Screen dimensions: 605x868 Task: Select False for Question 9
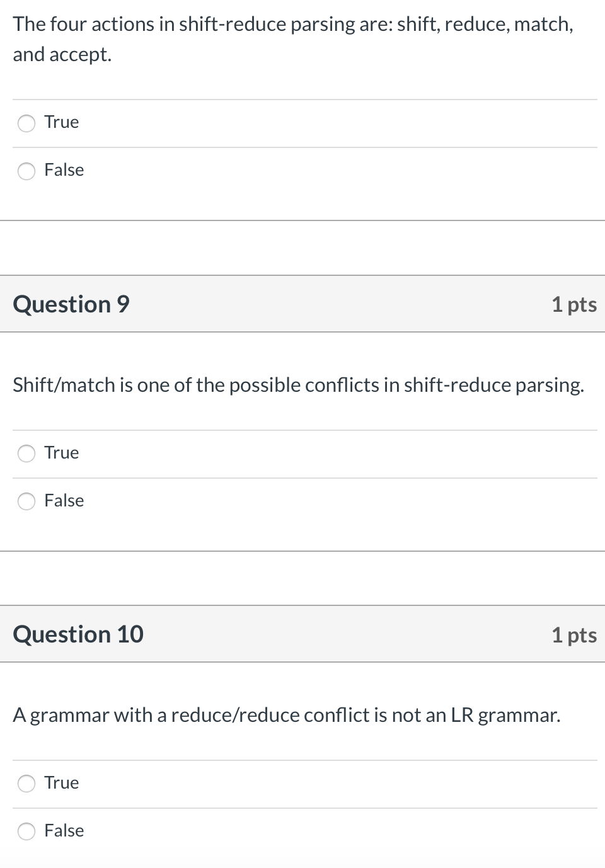tap(26, 501)
